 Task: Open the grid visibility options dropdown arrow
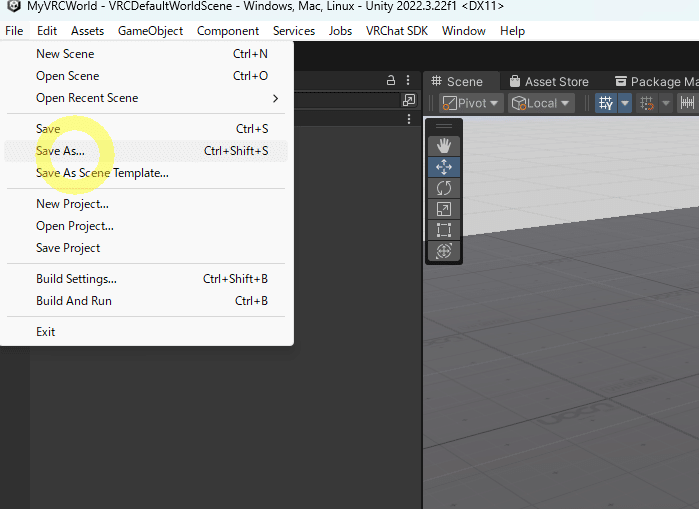[625, 103]
